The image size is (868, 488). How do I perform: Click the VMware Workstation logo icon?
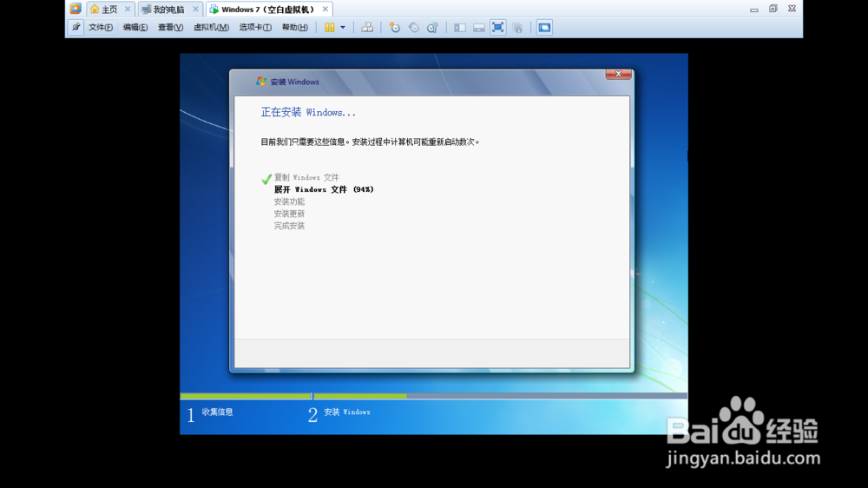tap(76, 9)
